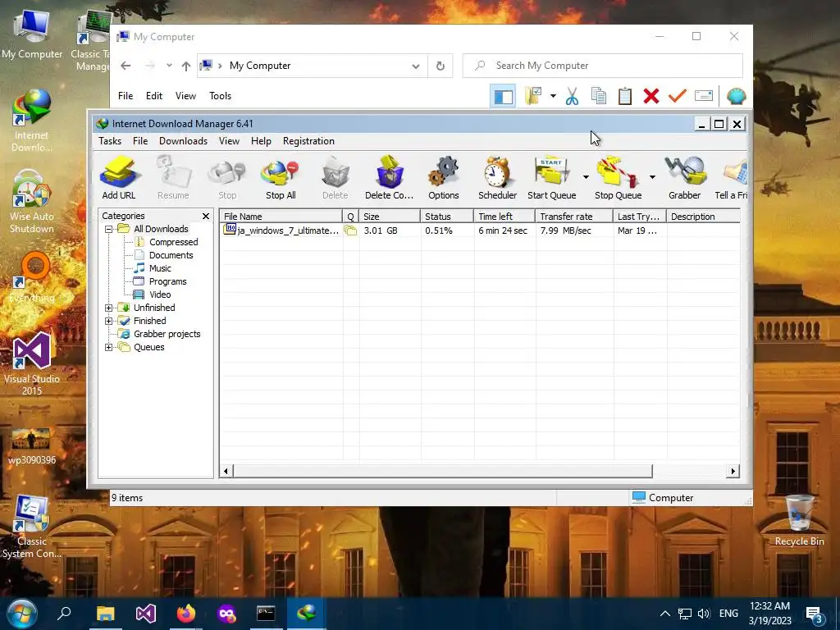Expand the Finished category

[x=109, y=321]
